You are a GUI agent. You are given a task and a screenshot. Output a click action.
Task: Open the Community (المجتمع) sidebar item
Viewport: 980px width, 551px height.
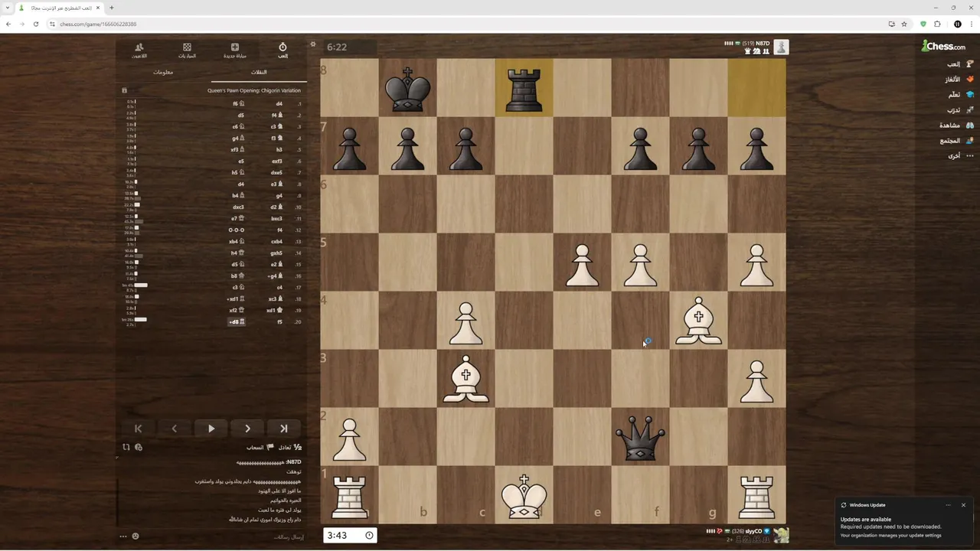pos(957,141)
